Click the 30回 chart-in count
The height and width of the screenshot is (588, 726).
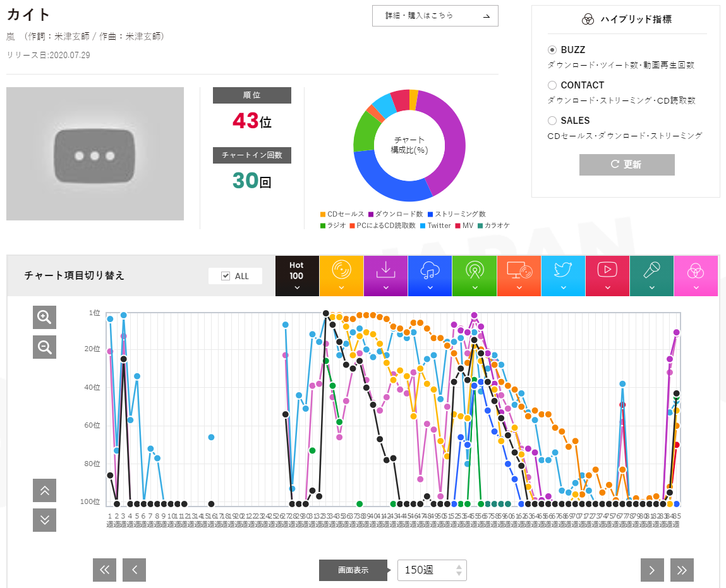click(x=252, y=181)
